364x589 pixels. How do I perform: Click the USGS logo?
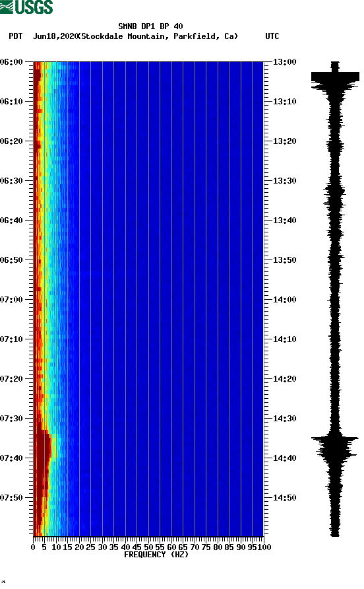[x=26, y=7]
